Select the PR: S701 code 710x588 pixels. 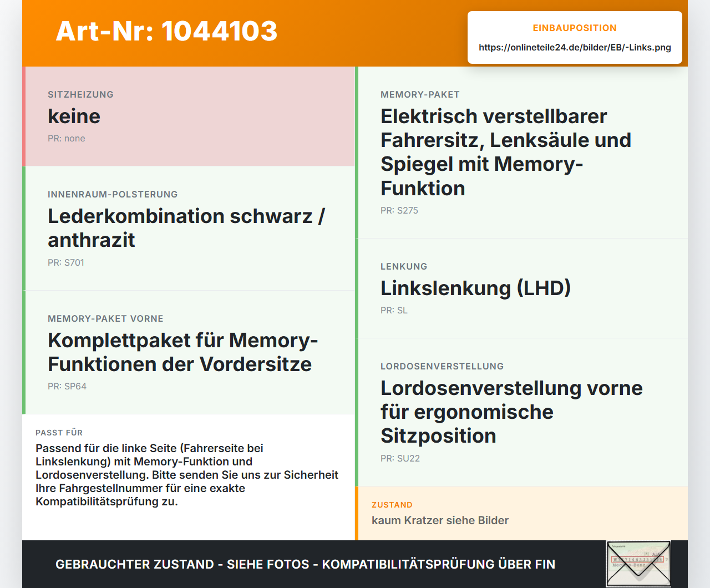tap(65, 262)
